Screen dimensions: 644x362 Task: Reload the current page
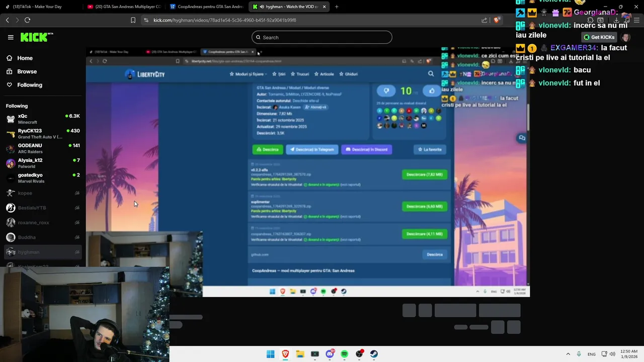click(27, 20)
